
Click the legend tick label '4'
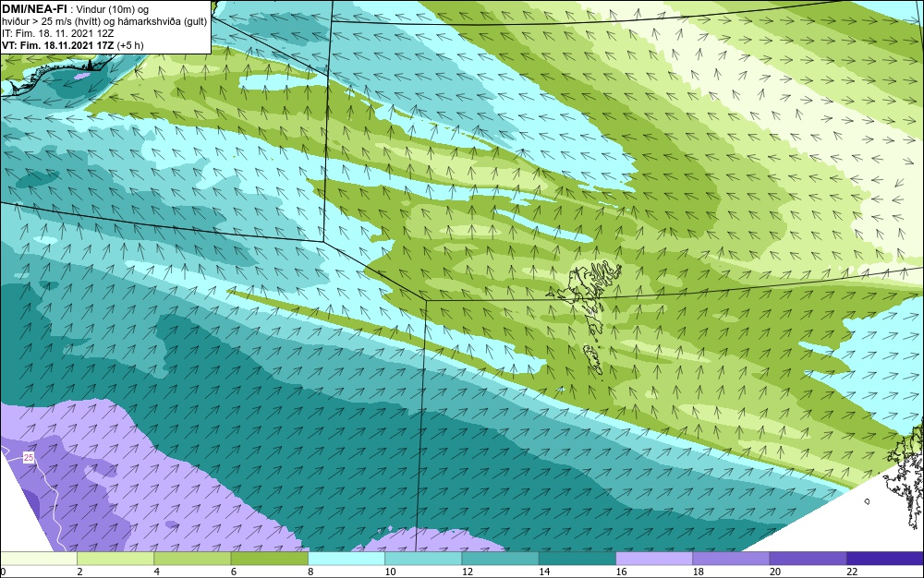157,572
